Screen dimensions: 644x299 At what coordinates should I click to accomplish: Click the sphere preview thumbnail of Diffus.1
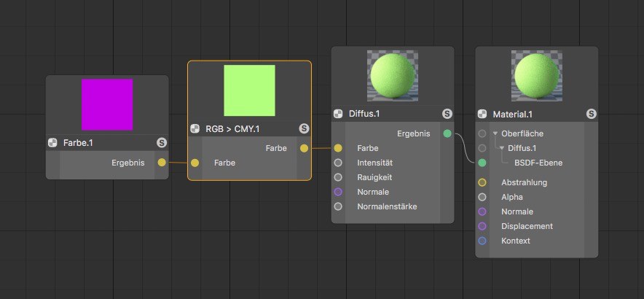click(x=393, y=76)
